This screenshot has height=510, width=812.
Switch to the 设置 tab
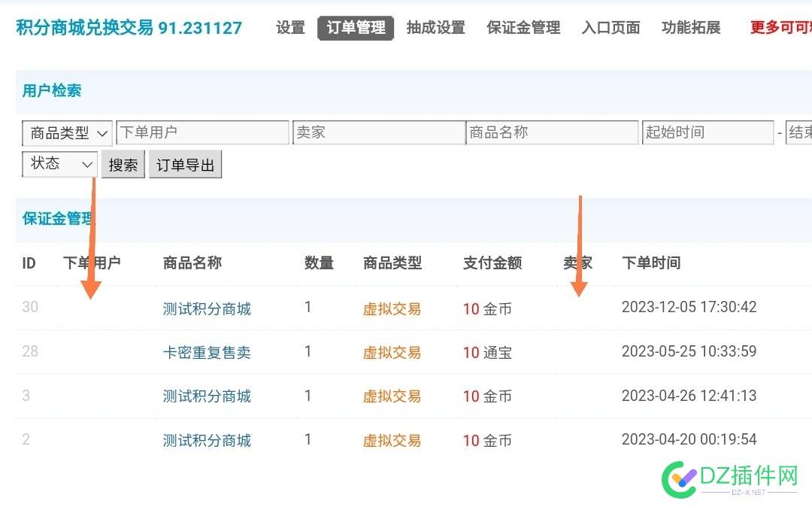pos(289,27)
